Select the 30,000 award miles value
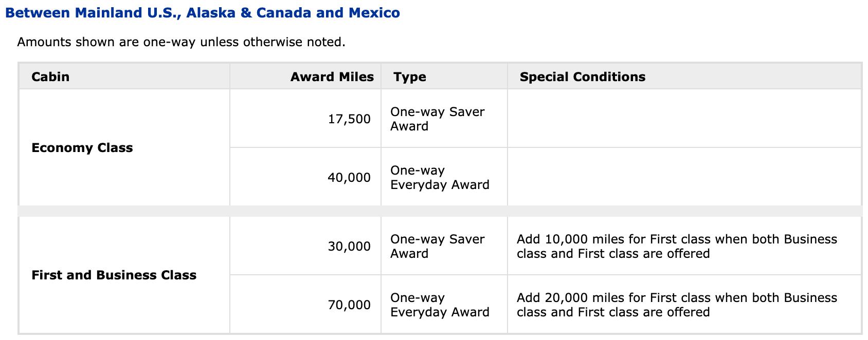This screenshot has height=340, width=868. point(349,247)
